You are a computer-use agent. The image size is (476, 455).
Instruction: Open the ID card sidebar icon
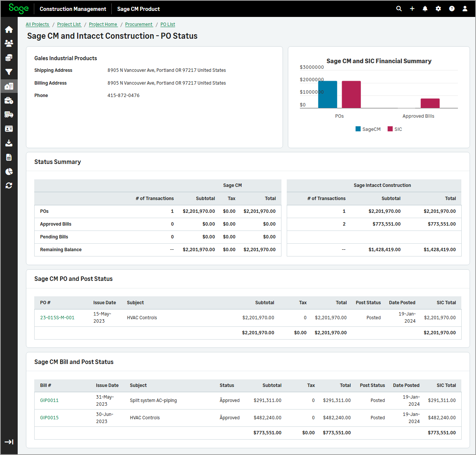coord(9,129)
